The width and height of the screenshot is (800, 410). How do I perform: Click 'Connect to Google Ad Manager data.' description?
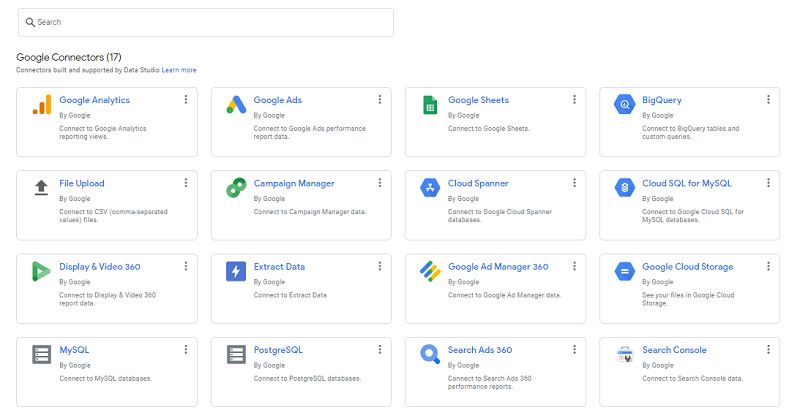pos(505,295)
